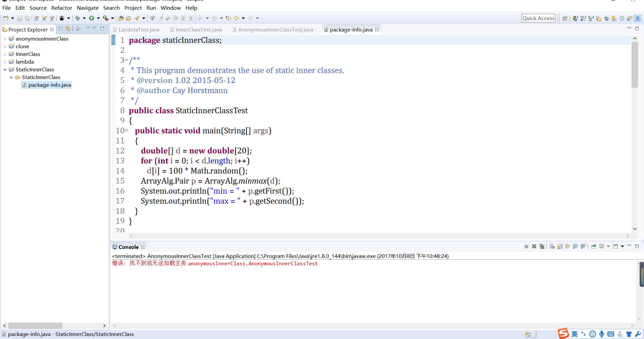This screenshot has width=644, height=339.
Task: Click the Sogou input method logo in tray
Action: pyautogui.click(x=563, y=333)
